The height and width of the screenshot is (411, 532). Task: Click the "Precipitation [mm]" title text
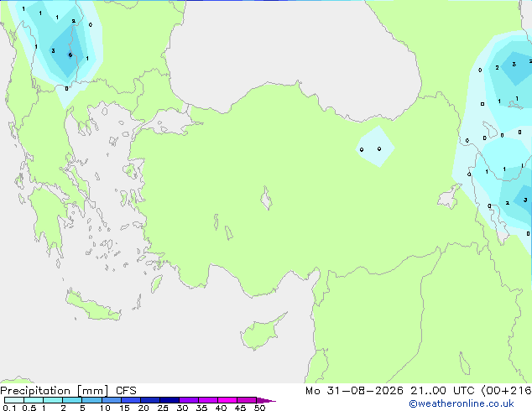pyautogui.click(x=55, y=391)
